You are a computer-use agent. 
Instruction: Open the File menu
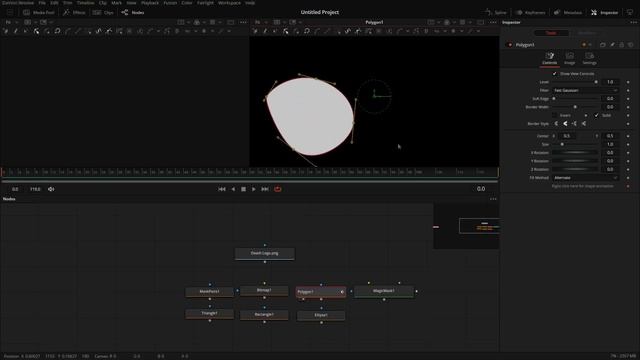click(42, 3)
